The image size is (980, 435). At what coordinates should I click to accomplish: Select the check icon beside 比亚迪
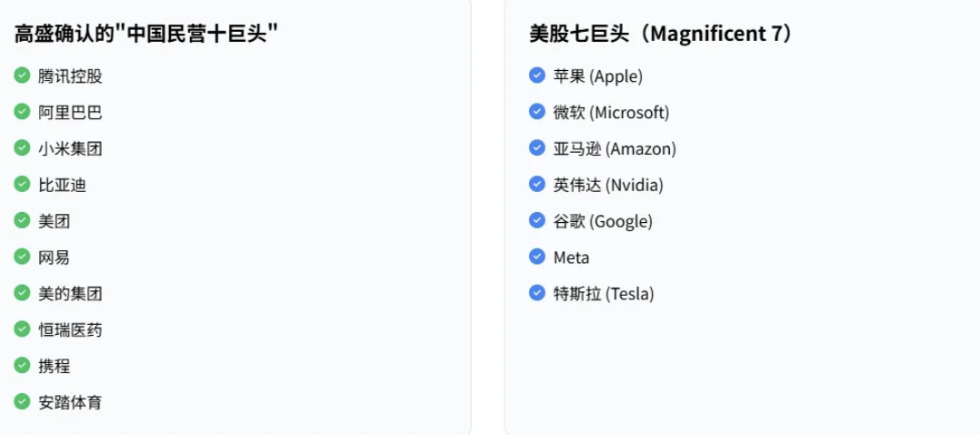coord(22,185)
